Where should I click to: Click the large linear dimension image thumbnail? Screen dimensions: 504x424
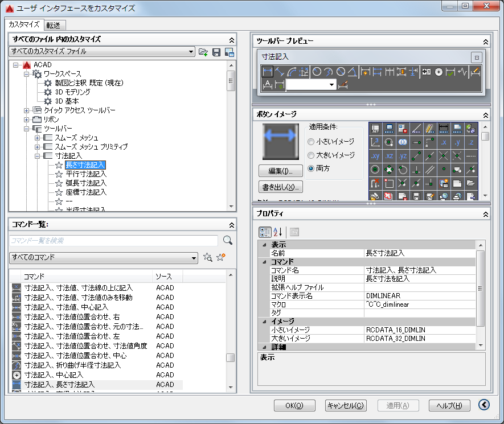click(281, 142)
